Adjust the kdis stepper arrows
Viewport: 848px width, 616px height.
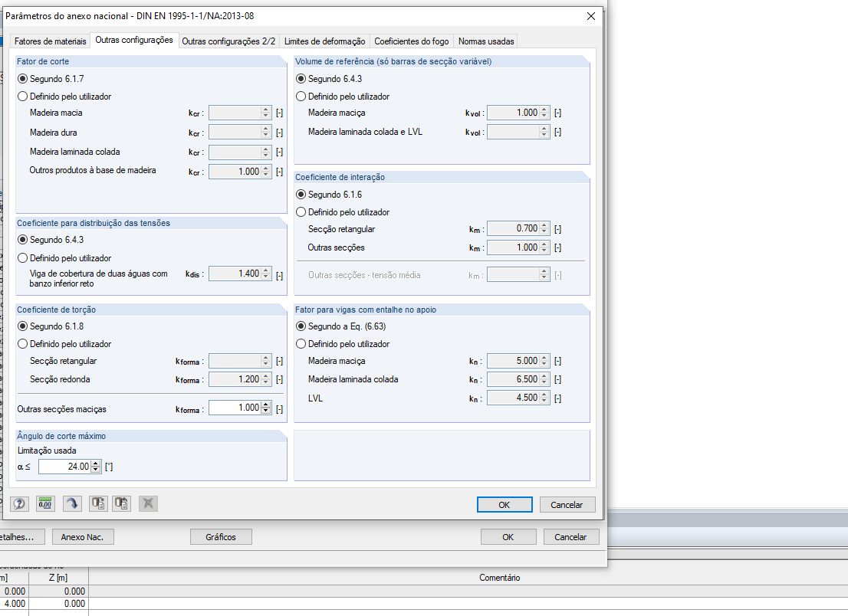click(x=265, y=274)
